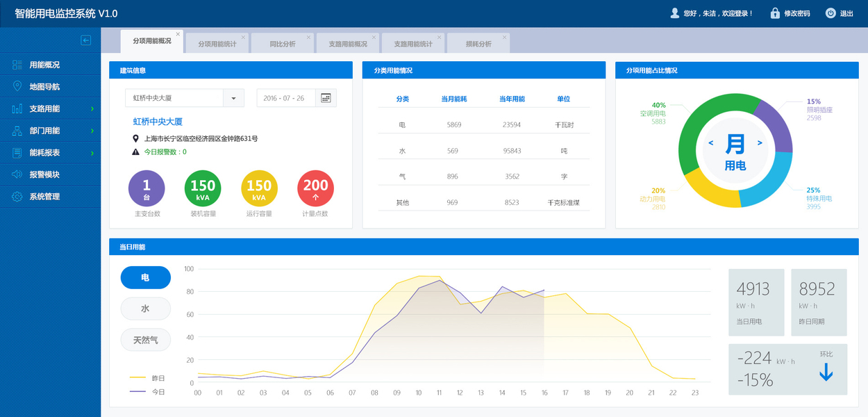
Task: Click the 退出 power icon
Action: [x=831, y=13]
